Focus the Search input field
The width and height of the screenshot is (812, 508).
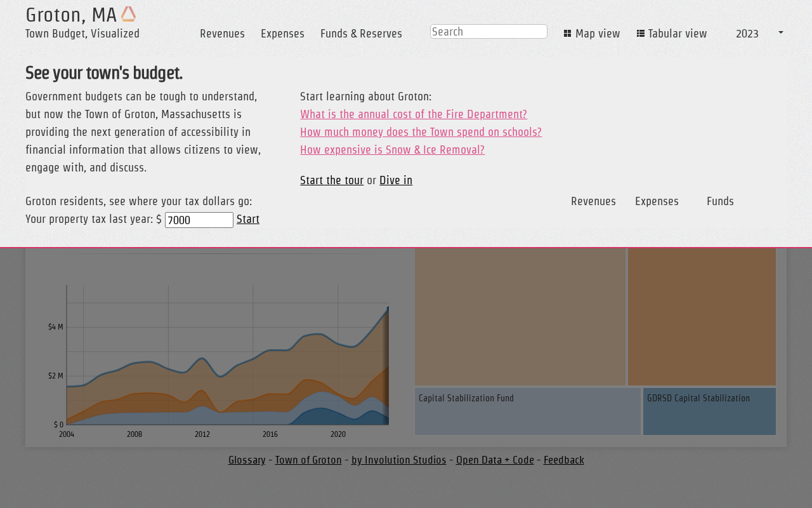(x=488, y=32)
